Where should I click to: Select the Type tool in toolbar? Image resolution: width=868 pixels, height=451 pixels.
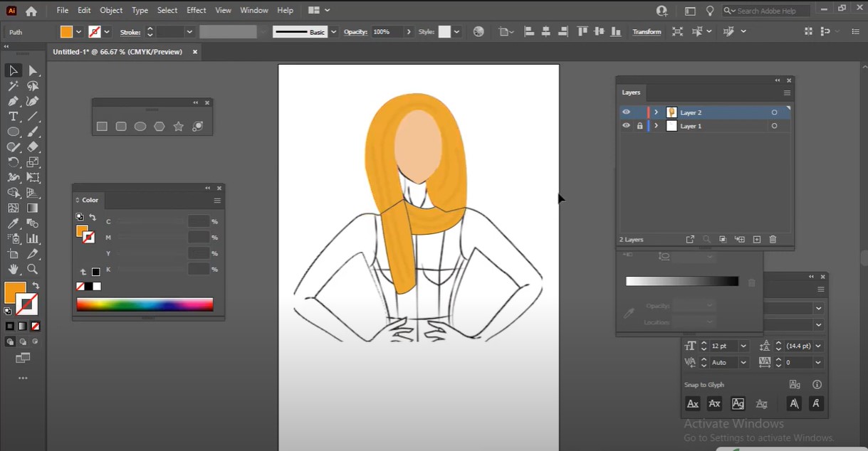pyautogui.click(x=13, y=117)
